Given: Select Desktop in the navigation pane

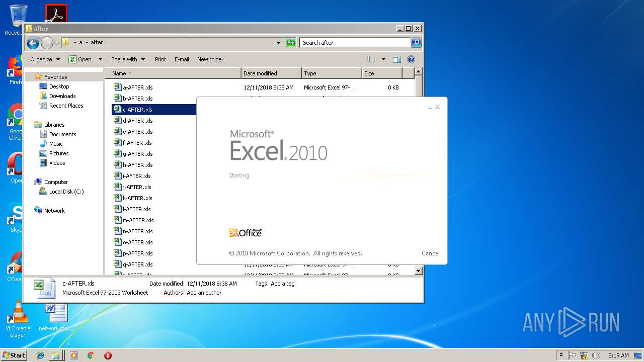Looking at the screenshot, I should [59, 86].
